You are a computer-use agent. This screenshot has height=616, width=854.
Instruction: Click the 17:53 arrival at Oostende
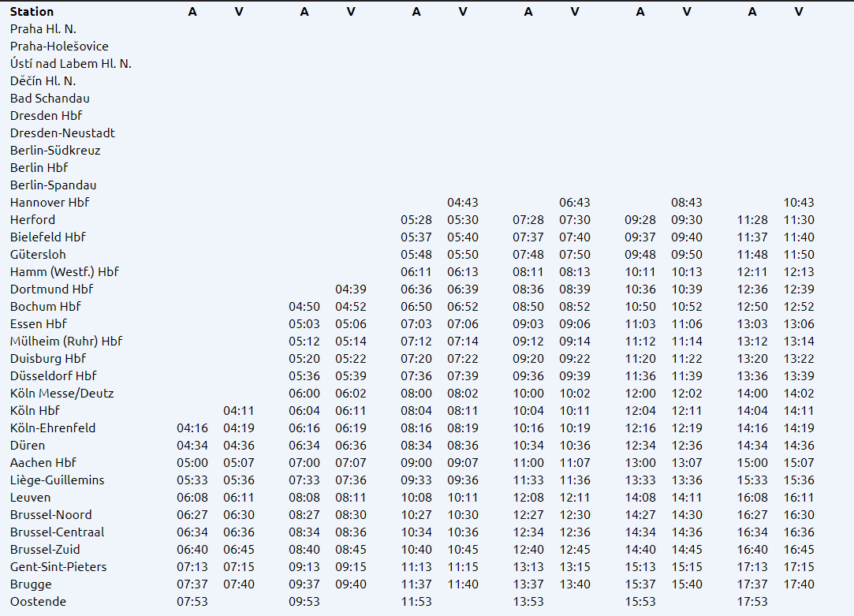[x=752, y=602]
